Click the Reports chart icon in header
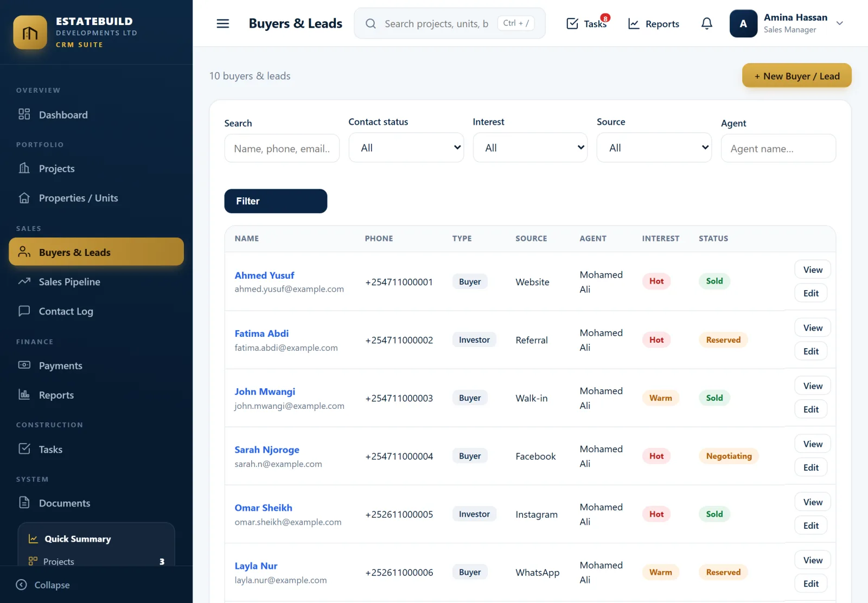The image size is (868, 603). point(633,23)
